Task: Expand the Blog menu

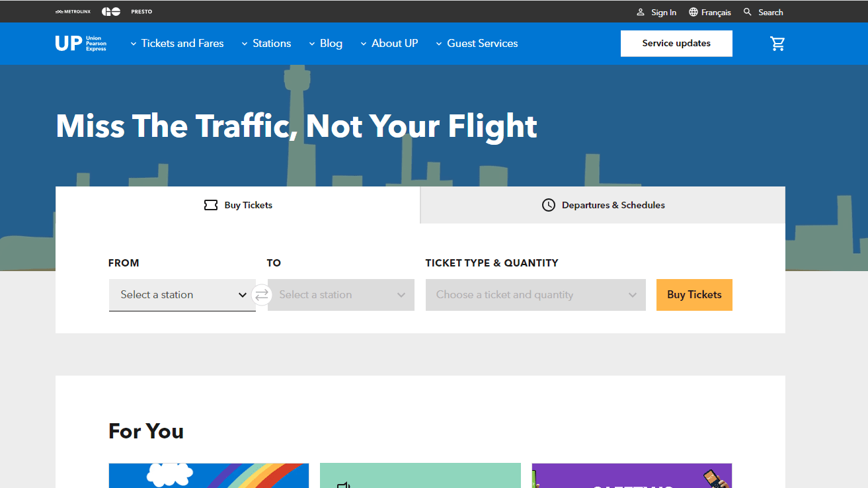Action: click(x=325, y=44)
